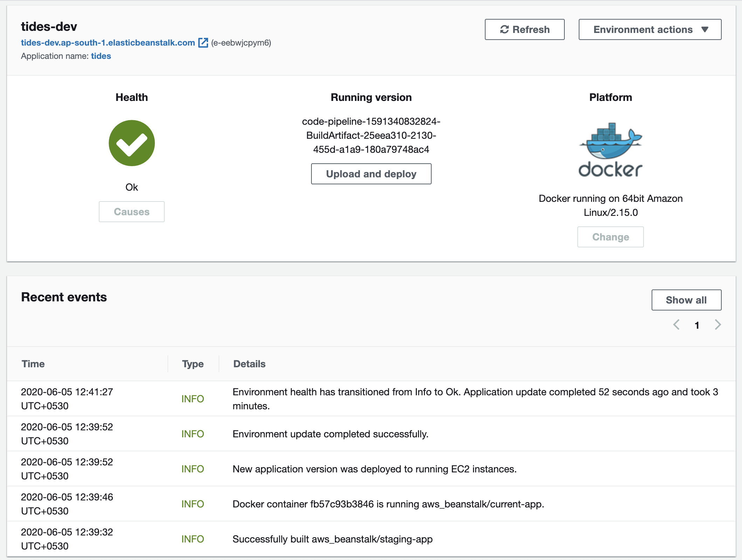Click the external link icon beside environment URL
742x560 pixels.
(203, 43)
